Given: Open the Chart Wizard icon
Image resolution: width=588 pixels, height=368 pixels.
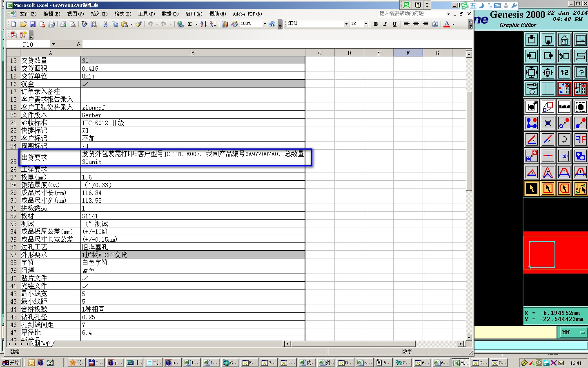Looking at the screenshot, I should coord(225,24).
